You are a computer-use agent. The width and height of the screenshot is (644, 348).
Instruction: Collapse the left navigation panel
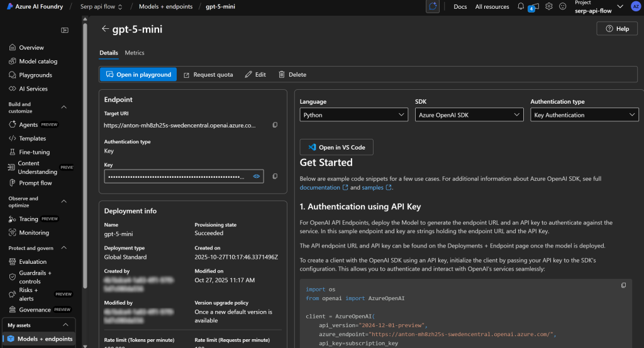[65, 30]
